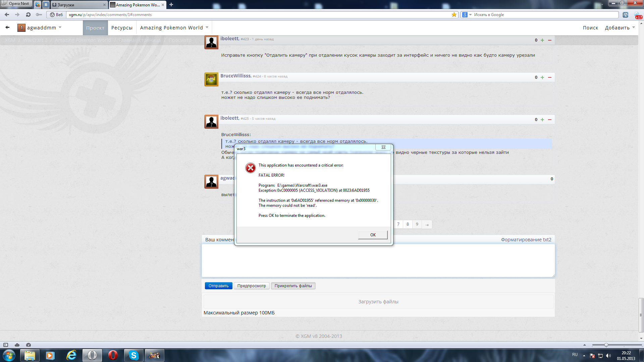Open the pinned VK tab

[46, 5]
